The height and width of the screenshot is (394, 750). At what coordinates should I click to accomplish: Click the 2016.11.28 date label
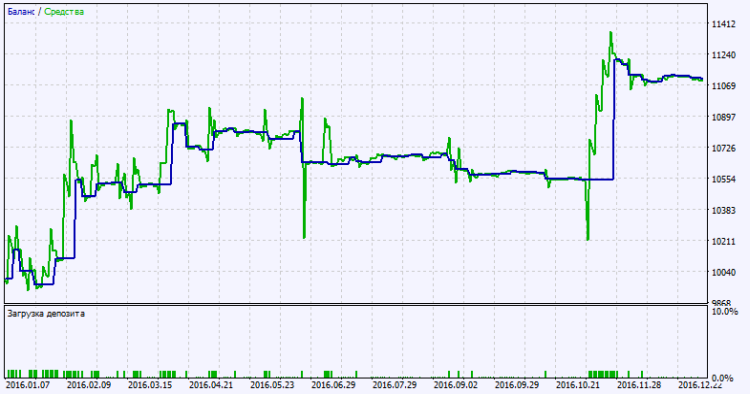640,385
